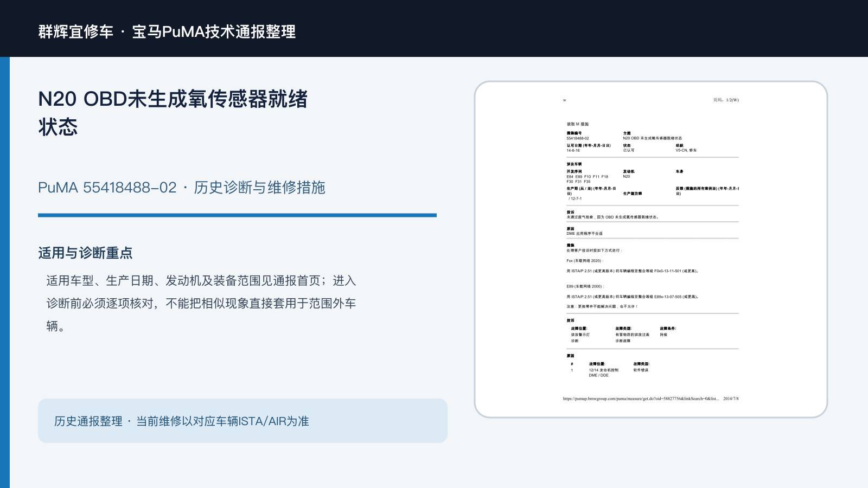Click the blue horizontal divider bar
This screenshot has height=488, width=868.
pyautogui.click(x=237, y=215)
